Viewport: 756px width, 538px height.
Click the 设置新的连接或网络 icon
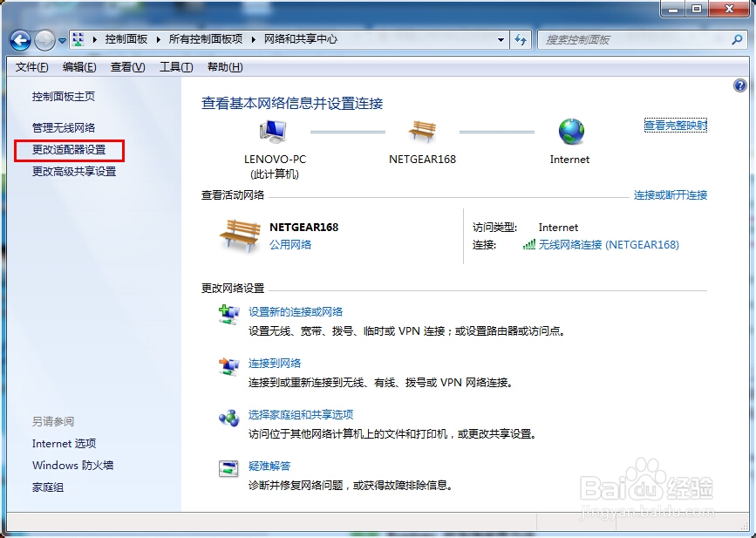228,316
